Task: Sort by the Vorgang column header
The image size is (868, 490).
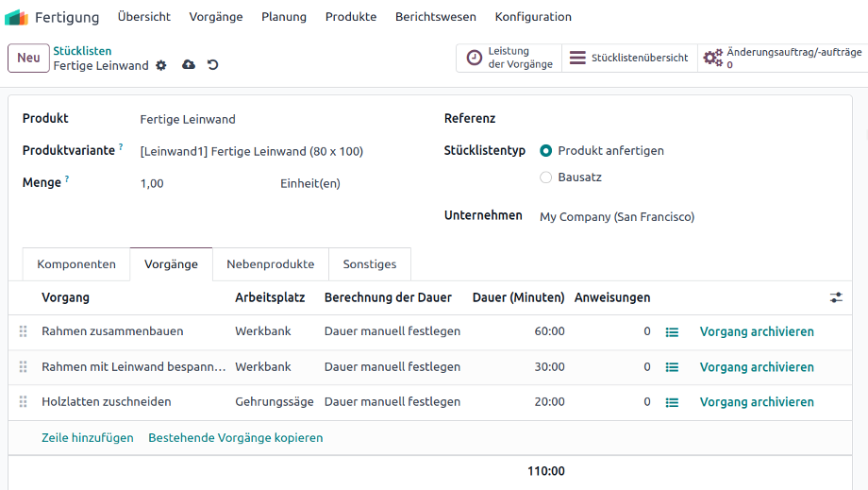Action: point(65,297)
